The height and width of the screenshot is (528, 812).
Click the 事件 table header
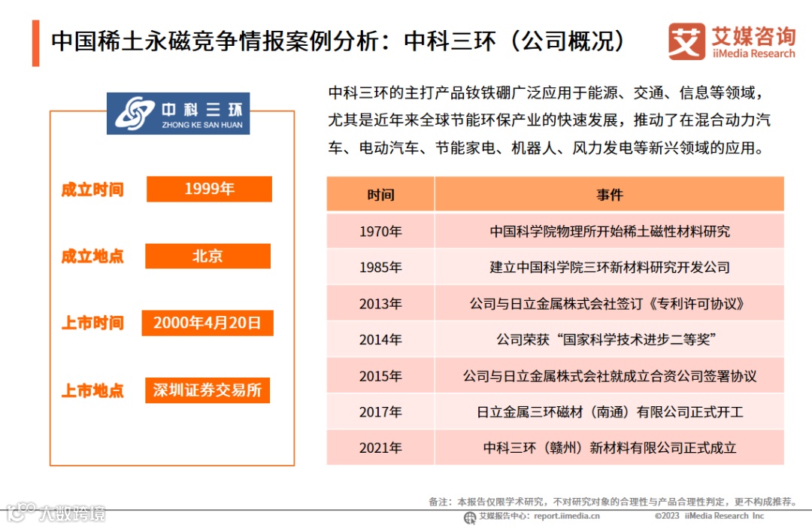coord(610,194)
